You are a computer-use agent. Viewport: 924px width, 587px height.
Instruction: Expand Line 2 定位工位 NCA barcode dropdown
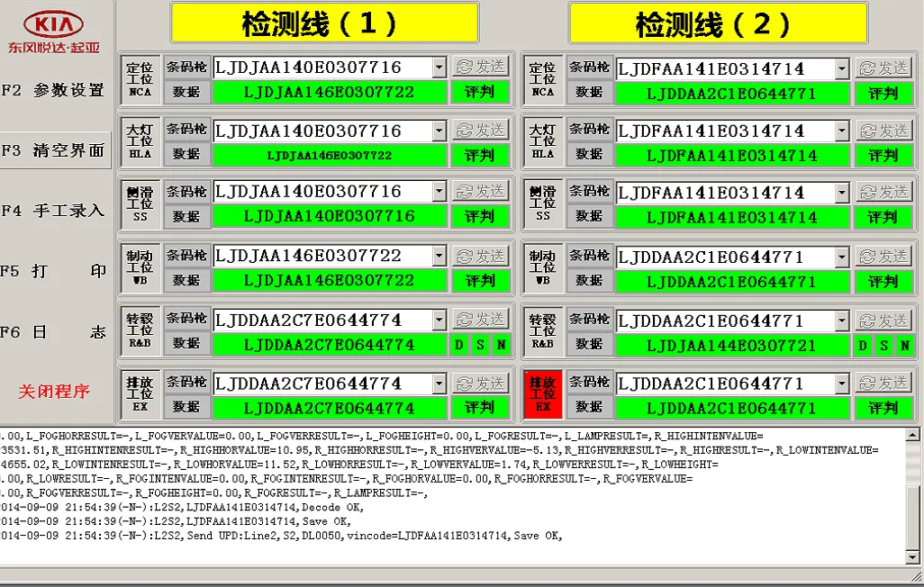pyautogui.click(x=842, y=69)
